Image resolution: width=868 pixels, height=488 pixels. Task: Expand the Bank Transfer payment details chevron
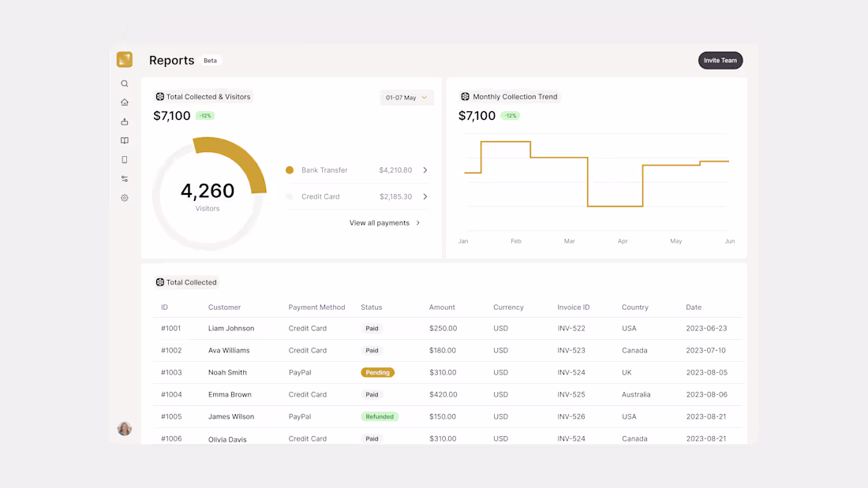[425, 169]
